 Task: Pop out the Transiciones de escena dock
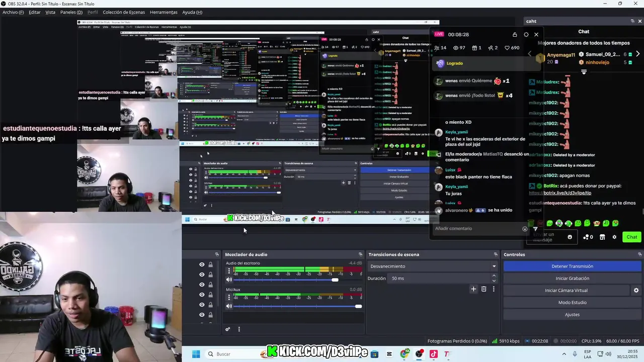(496, 254)
